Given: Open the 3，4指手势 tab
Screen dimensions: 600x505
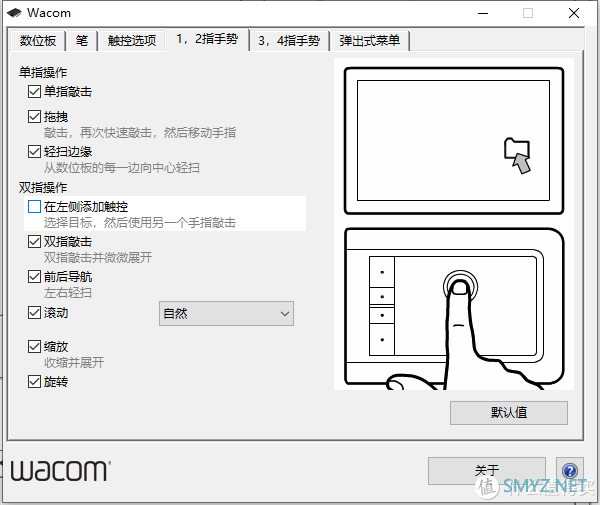Looking at the screenshot, I should pos(289,41).
